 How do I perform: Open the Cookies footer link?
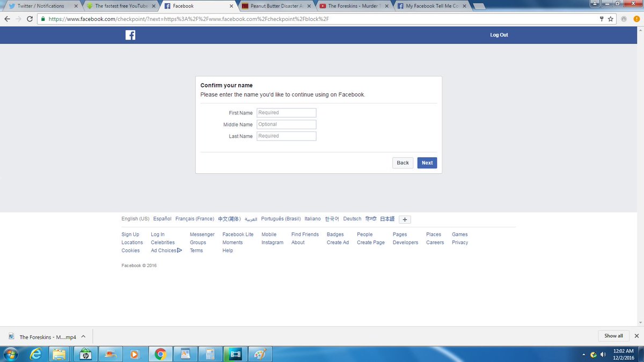coord(130,250)
